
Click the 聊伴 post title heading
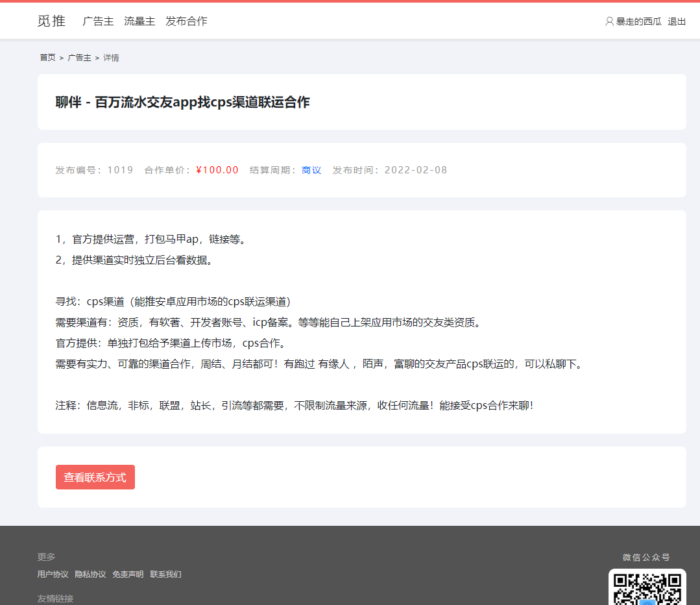pyautogui.click(x=182, y=102)
